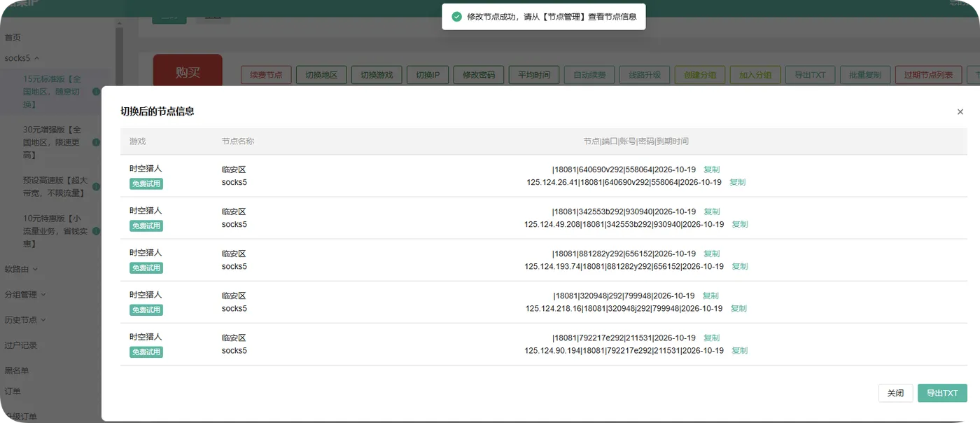This screenshot has width=980, height=423.
Task: Expand the 软路由 sidebar menu
Action: point(21,269)
